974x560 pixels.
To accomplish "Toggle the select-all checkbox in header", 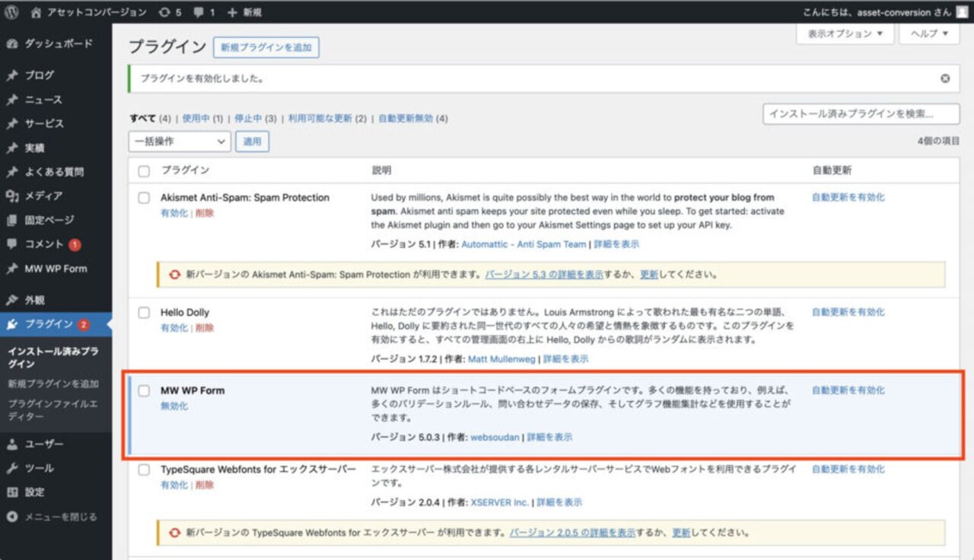I will (144, 171).
